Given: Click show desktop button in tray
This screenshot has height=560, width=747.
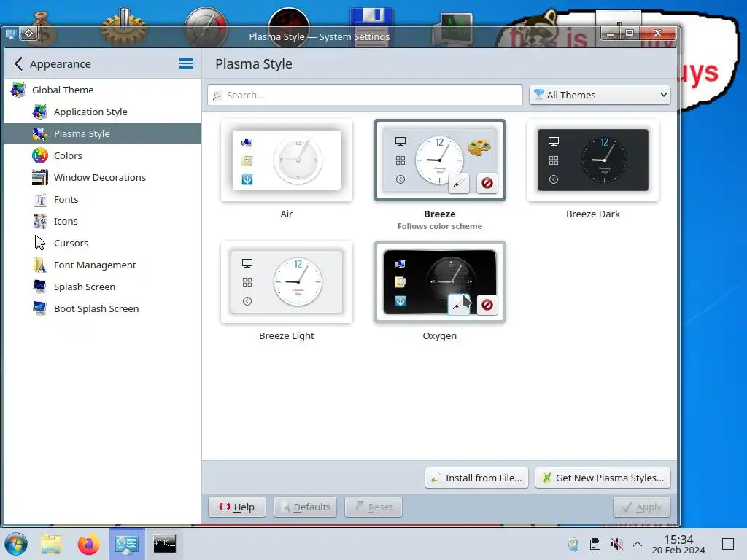Looking at the screenshot, I should click(728, 544).
